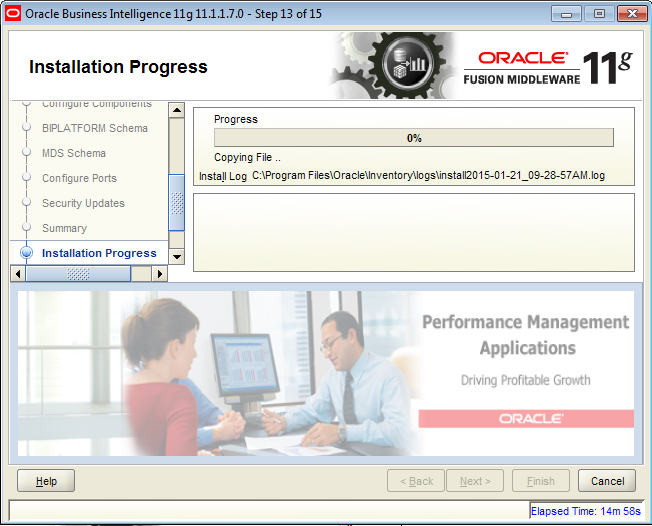Image resolution: width=652 pixels, height=526 pixels.
Task: Click the step list vertical scrollbar thumb
Action: coord(177,202)
